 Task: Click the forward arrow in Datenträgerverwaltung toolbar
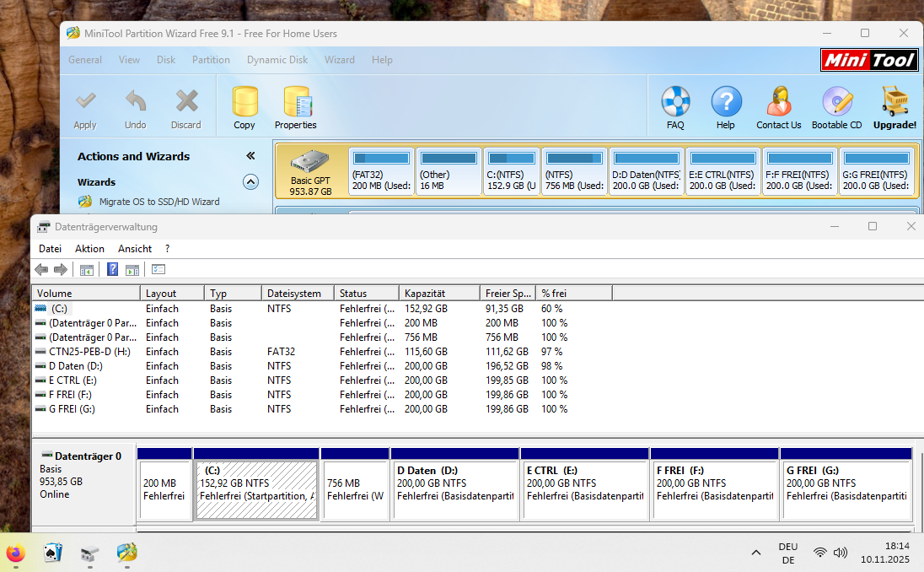[60, 269]
